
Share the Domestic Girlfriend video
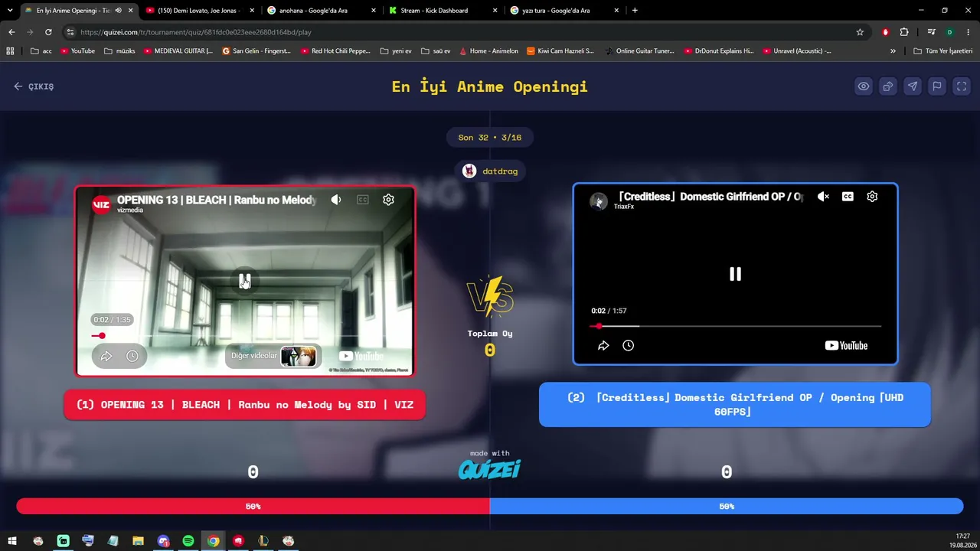(603, 346)
